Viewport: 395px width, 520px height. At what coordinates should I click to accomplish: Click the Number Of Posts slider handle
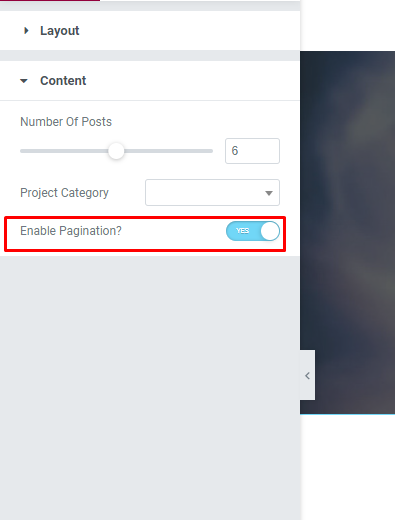[x=116, y=151]
